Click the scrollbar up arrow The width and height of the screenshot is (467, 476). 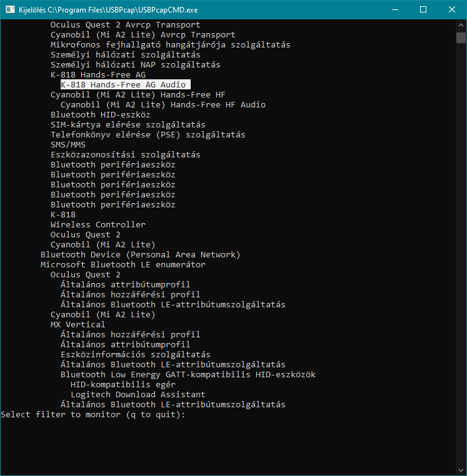pos(461,26)
